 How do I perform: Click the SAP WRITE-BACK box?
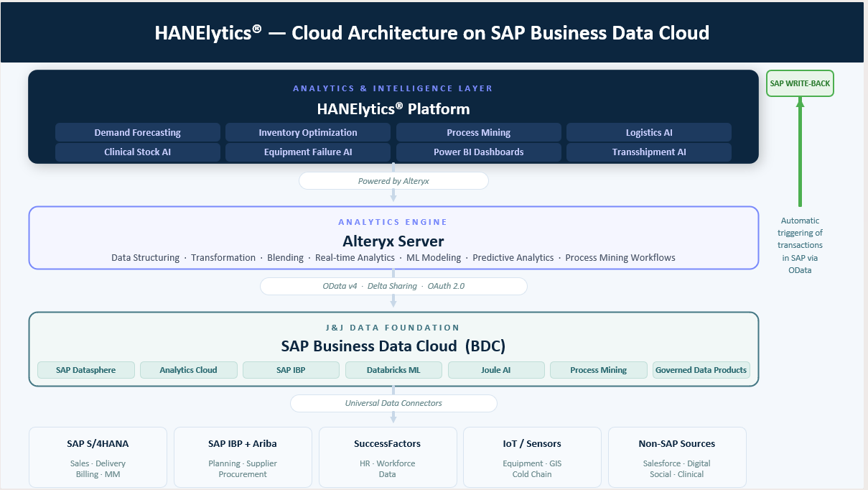tap(800, 83)
